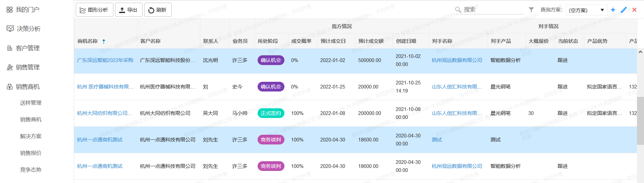Click the 图形分析 button
Viewport: 644px width, 183px height.
[x=94, y=10]
